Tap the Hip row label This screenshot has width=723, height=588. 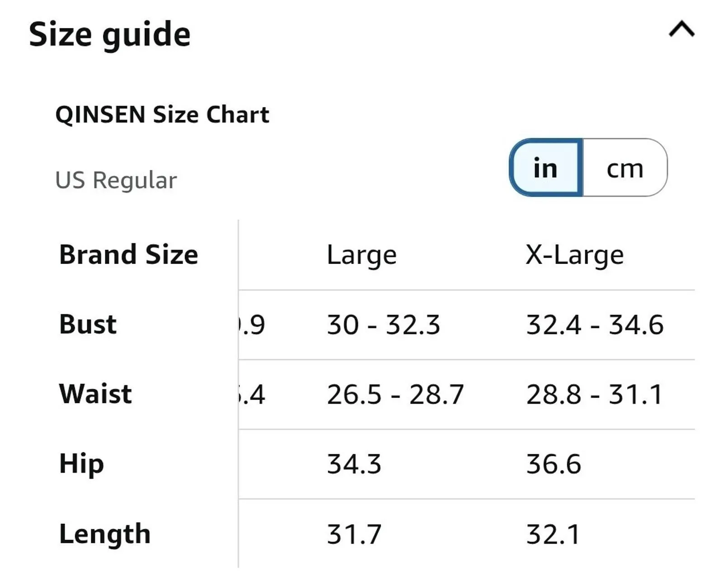[x=81, y=464]
